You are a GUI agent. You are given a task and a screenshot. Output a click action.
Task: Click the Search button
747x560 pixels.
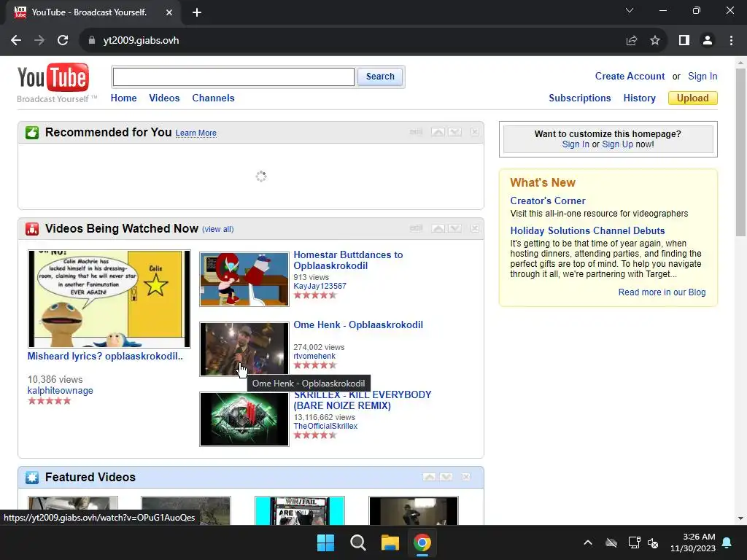click(x=380, y=77)
